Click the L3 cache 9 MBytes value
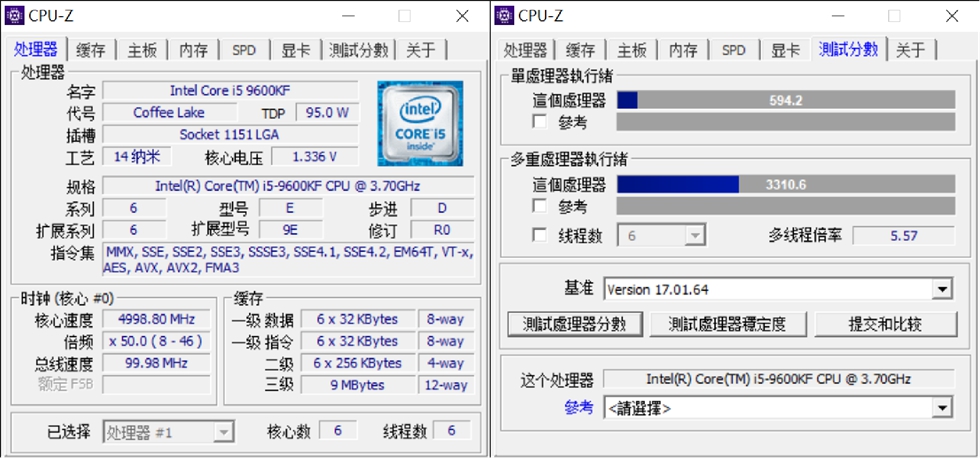The height and width of the screenshot is (458, 980). point(358,385)
